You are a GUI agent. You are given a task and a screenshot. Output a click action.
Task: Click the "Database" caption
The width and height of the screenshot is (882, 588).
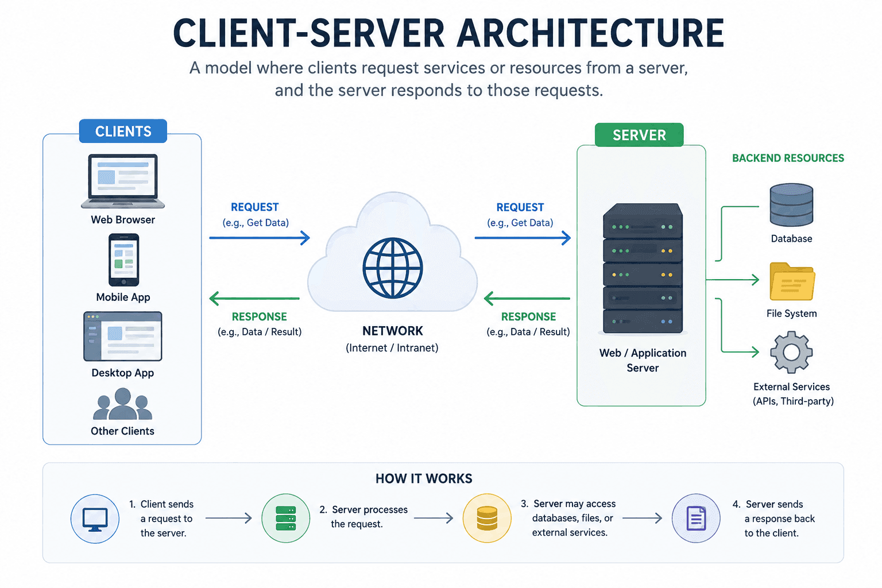791,238
